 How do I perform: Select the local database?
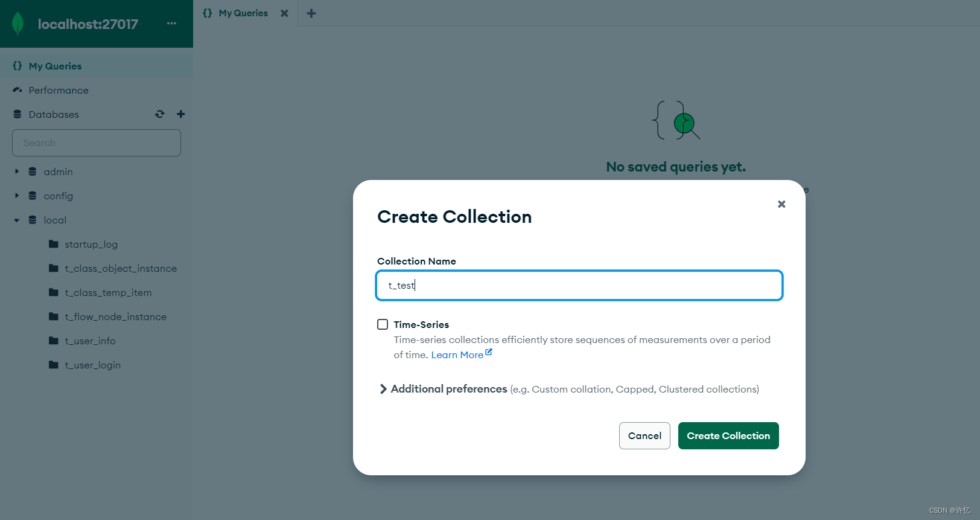[55, 220]
